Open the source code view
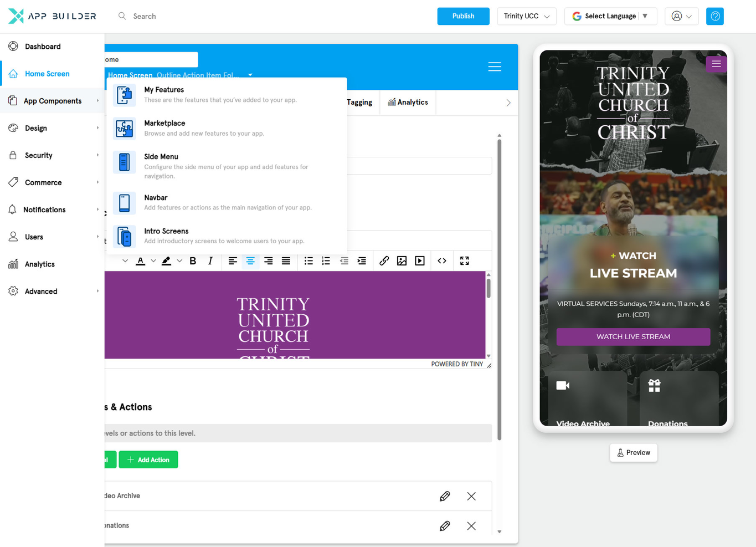Image resolution: width=756 pixels, height=547 pixels. (442, 261)
